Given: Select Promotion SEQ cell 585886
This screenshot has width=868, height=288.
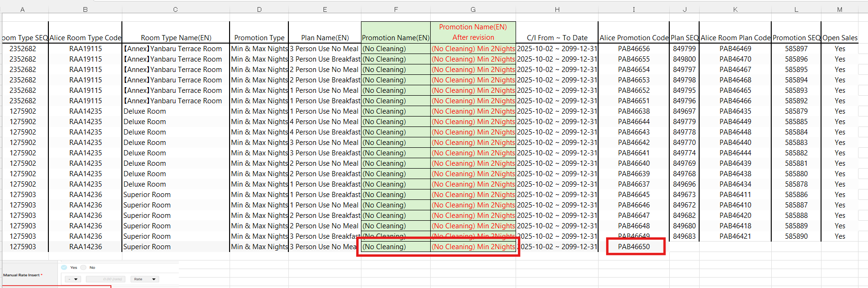Looking at the screenshot, I should pyautogui.click(x=796, y=195).
